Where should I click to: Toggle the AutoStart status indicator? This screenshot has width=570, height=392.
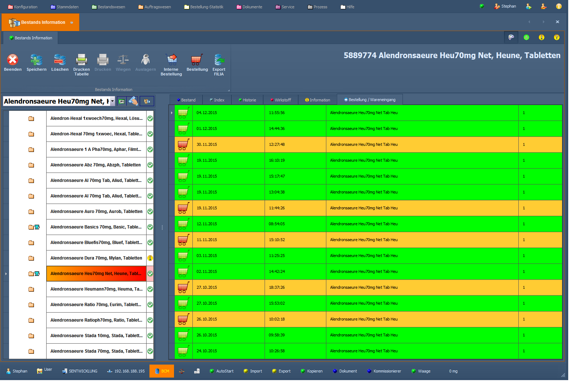click(212, 371)
